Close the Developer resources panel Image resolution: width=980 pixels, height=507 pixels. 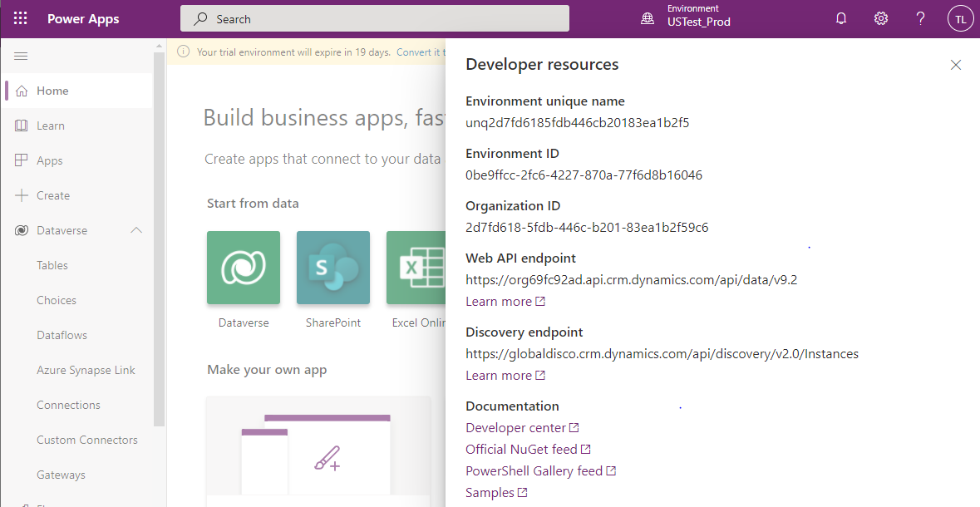tap(956, 65)
